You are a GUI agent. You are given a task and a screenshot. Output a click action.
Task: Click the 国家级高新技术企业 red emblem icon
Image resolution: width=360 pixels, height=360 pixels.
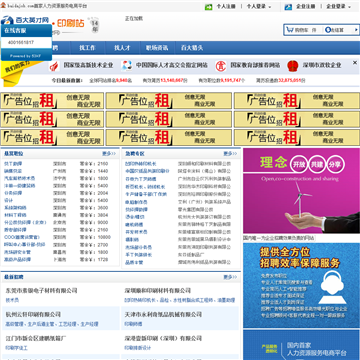(x=54, y=66)
